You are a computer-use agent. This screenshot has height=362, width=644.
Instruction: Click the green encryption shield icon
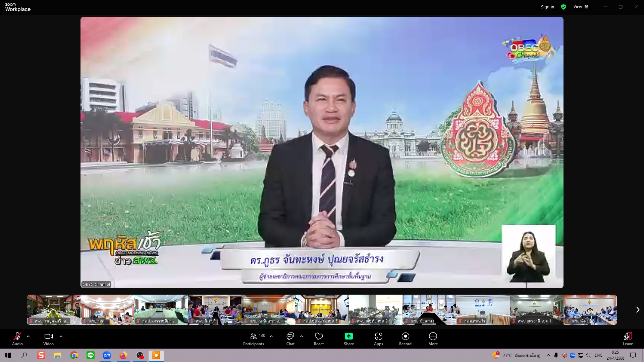click(x=563, y=7)
